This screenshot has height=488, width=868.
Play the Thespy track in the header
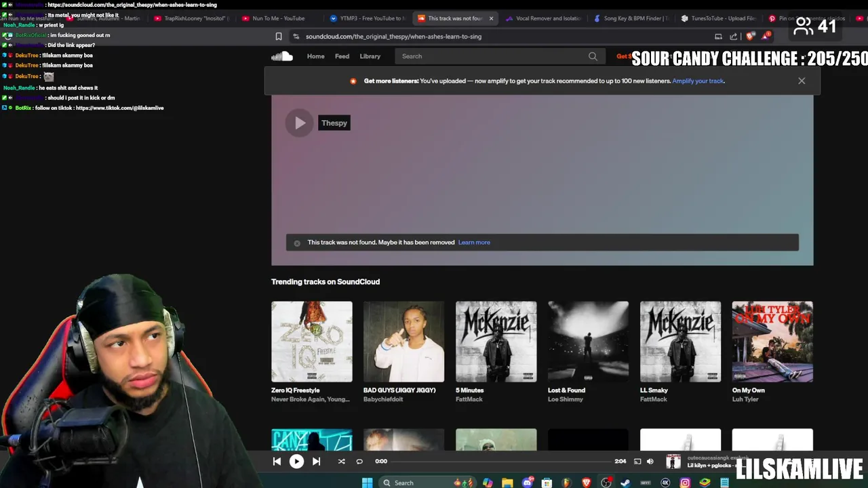300,123
